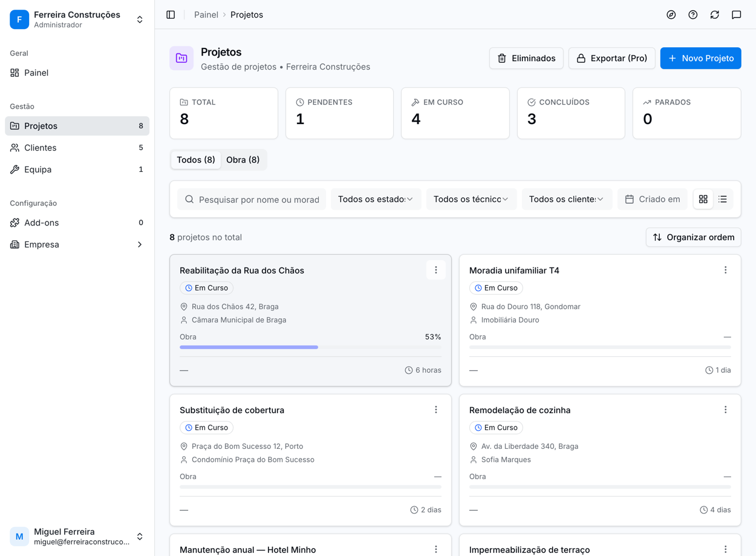Image resolution: width=756 pixels, height=556 pixels.
Task: Toggle the sidebar panel icon
Action: 171,15
